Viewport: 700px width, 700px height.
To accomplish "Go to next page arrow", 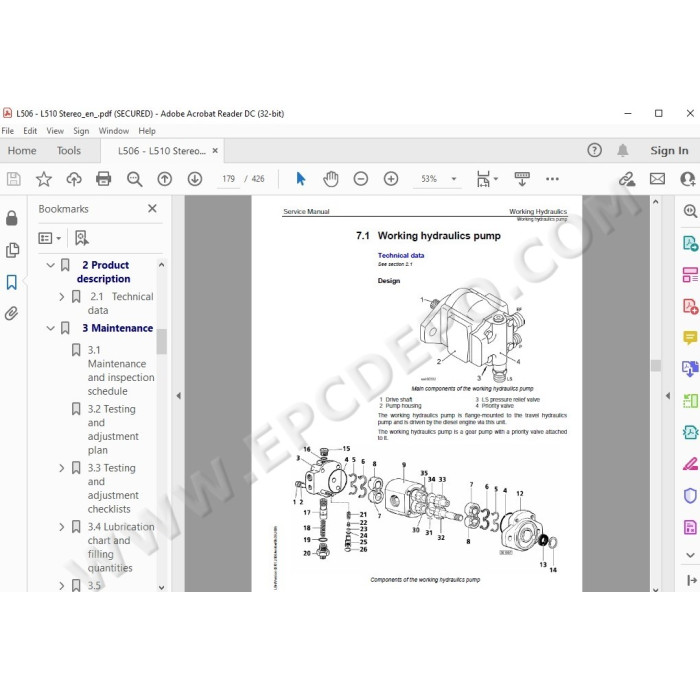I will pyautogui.click(x=195, y=179).
